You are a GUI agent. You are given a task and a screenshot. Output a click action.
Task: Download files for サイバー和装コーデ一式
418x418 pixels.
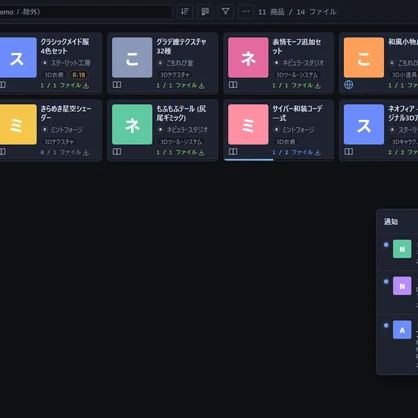[318, 152]
